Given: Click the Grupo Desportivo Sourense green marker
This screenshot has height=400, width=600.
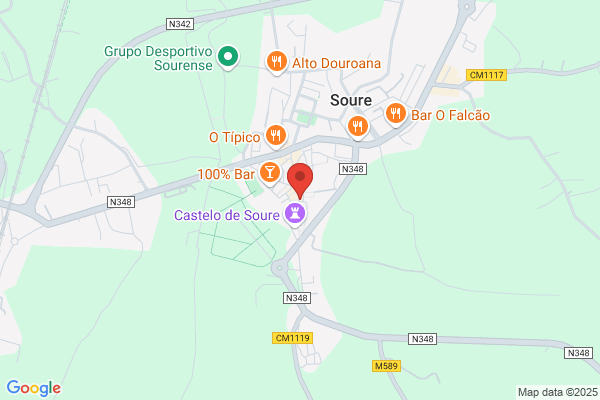Looking at the screenshot, I should tap(228, 57).
